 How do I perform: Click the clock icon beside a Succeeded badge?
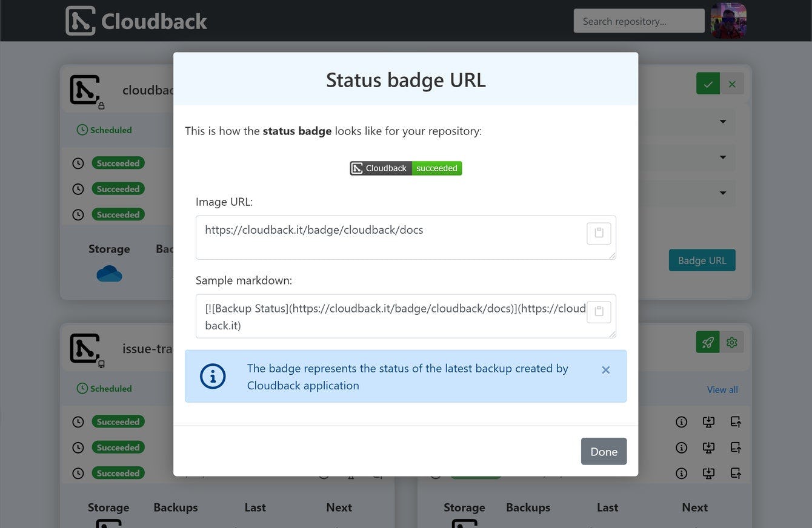tap(78, 163)
